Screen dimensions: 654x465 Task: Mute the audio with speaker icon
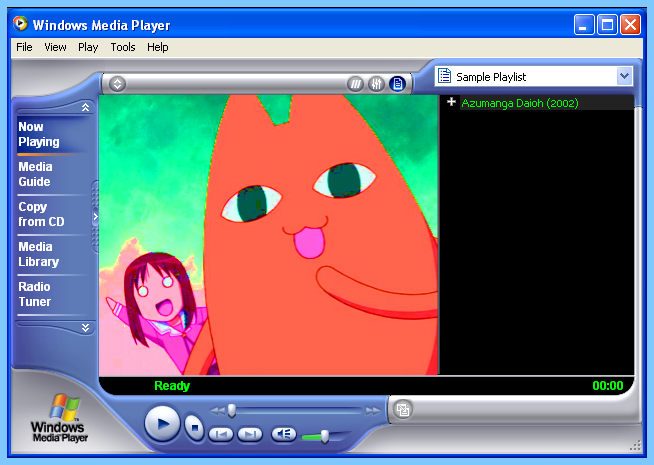[284, 434]
